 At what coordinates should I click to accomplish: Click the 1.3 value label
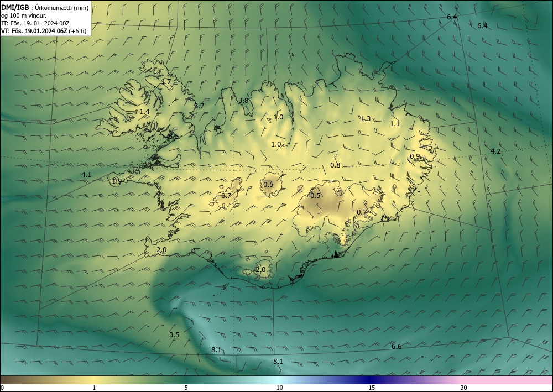coord(366,119)
